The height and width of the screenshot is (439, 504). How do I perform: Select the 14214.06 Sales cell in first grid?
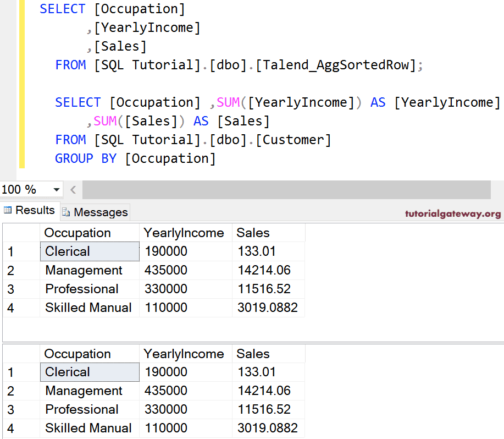tap(264, 270)
